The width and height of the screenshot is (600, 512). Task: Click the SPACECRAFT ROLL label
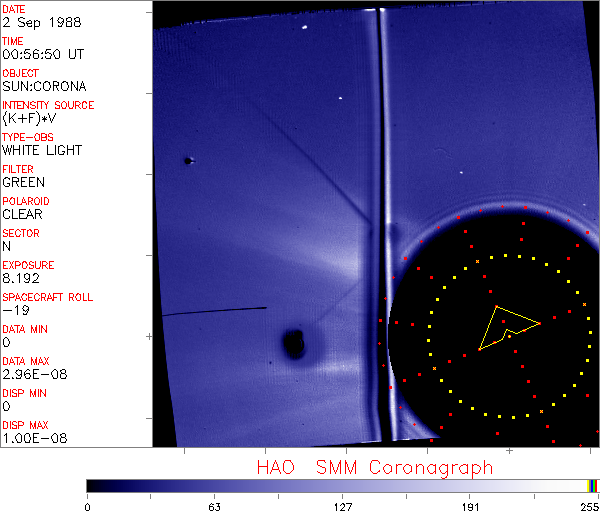click(48, 297)
